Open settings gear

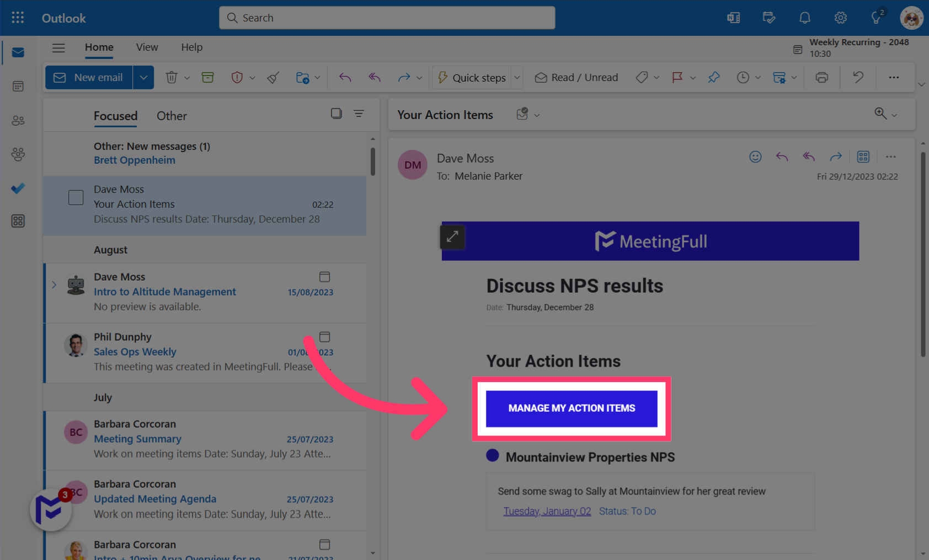pyautogui.click(x=841, y=18)
